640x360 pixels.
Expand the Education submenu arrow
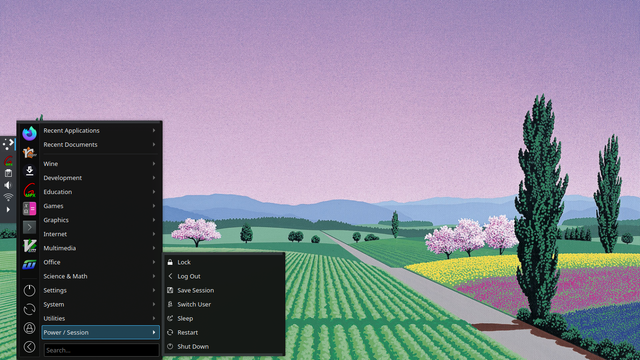click(x=154, y=192)
